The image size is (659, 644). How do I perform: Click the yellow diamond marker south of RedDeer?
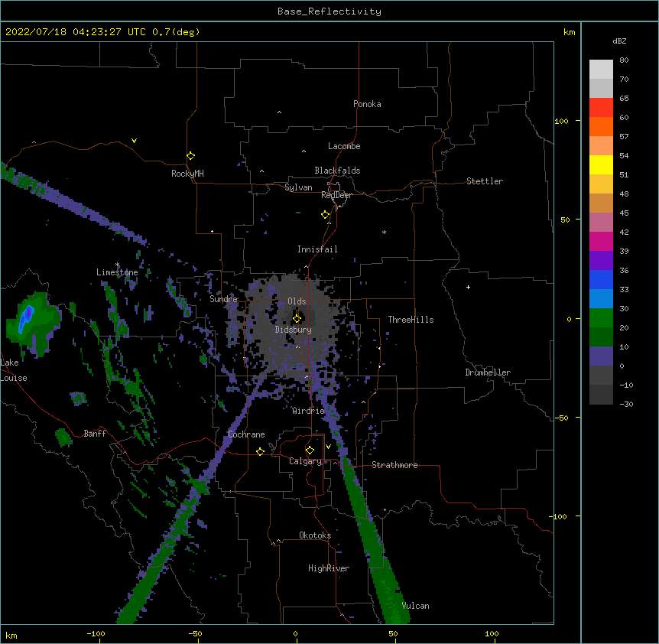[326, 215]
